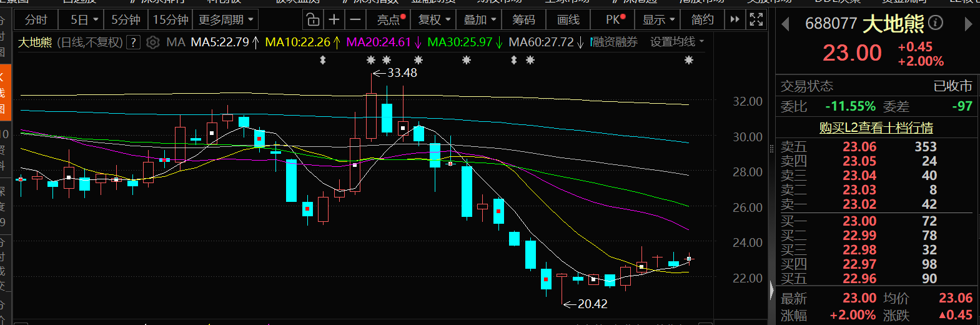Expand more toolbar items with double-arrow icon
This screenshot has height=325, width=980.
[735, 20]
